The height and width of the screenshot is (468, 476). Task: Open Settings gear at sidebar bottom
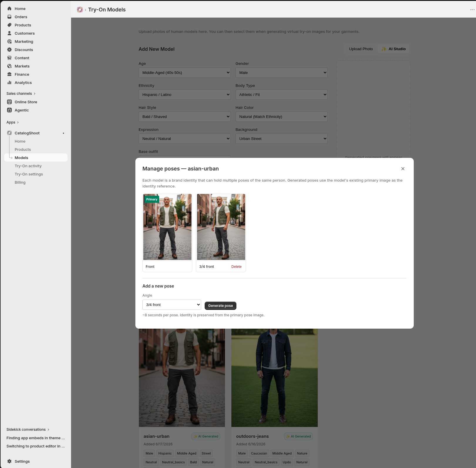(x=9, y=461)
